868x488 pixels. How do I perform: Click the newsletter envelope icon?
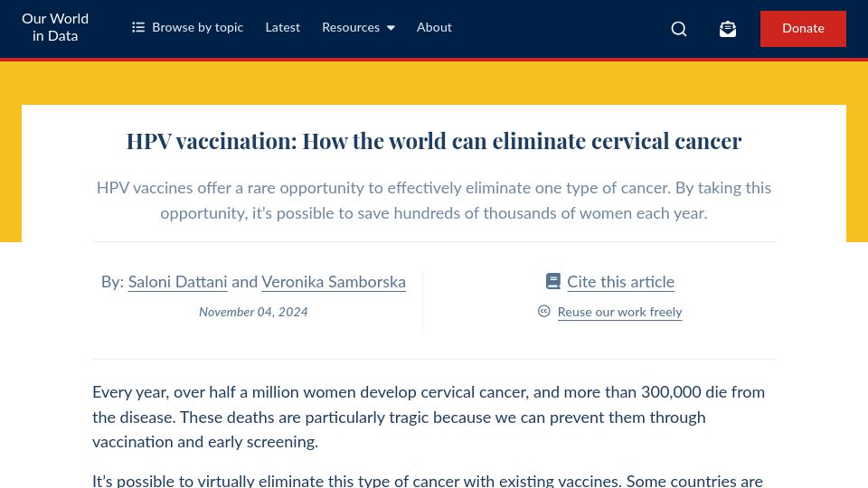(x=727, y=29)
